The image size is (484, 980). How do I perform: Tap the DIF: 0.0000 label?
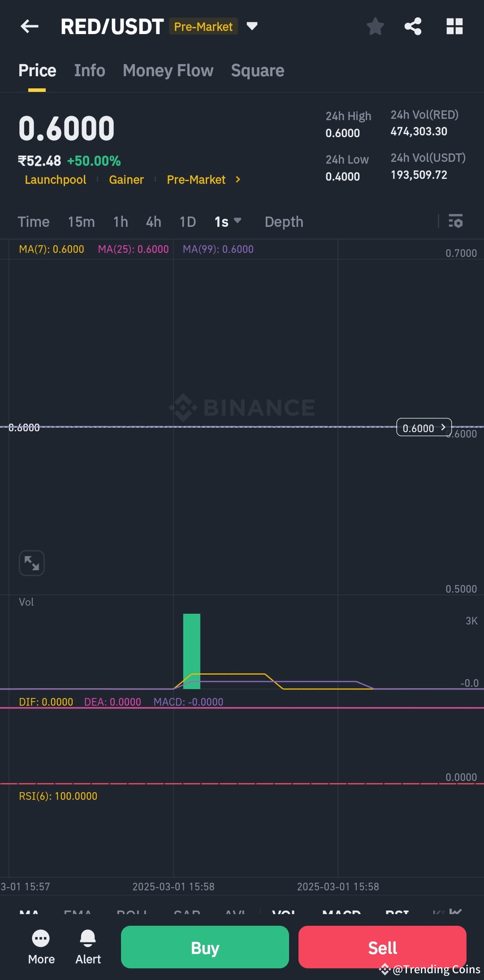tap(46, 702)
